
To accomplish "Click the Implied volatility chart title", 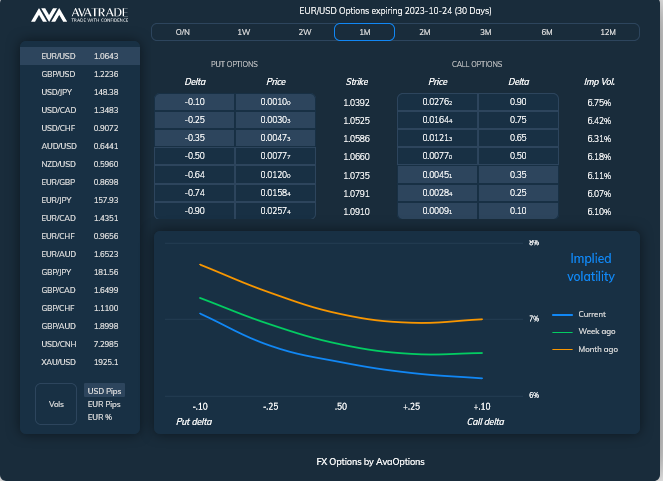I will (x=591, y=267).
